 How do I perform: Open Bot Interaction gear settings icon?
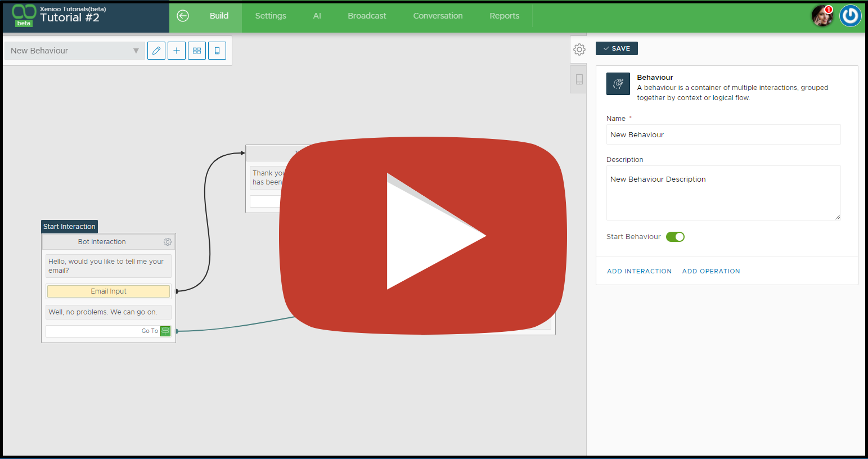point(168,242)
